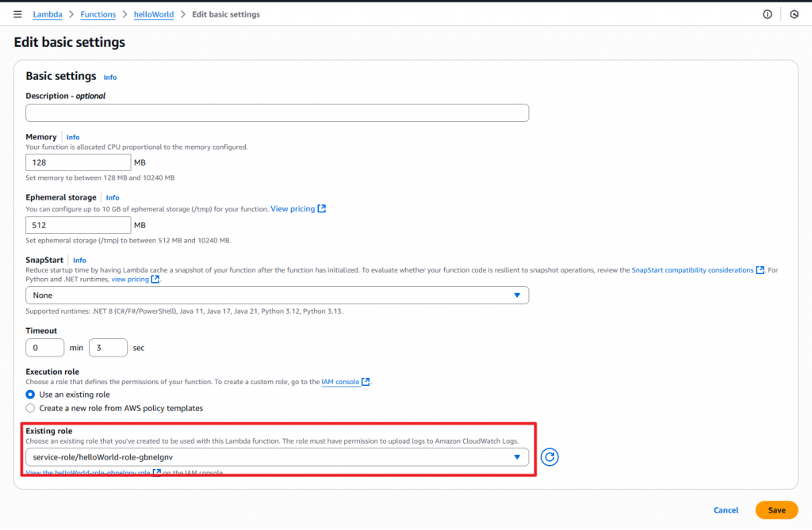Go to Functions breadcrumb
812x530 pixels.
point(98,14)
